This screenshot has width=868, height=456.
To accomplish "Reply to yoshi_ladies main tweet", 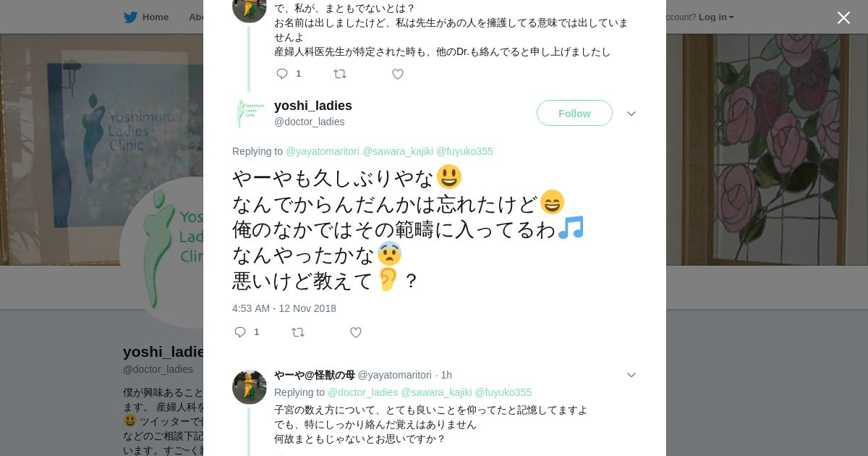I will 241,332.
